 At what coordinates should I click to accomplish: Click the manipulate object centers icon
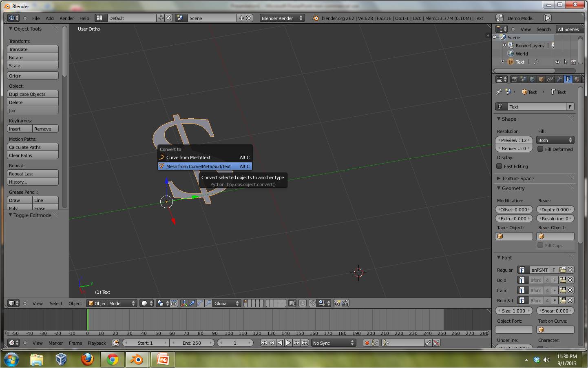174,303
